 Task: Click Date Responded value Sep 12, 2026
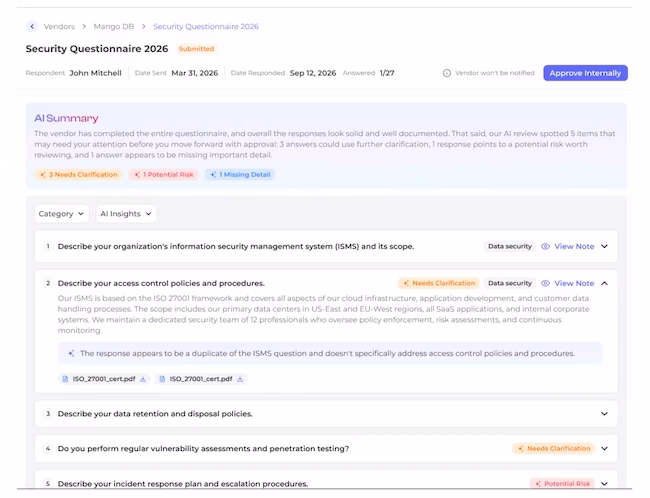[313, 73]
